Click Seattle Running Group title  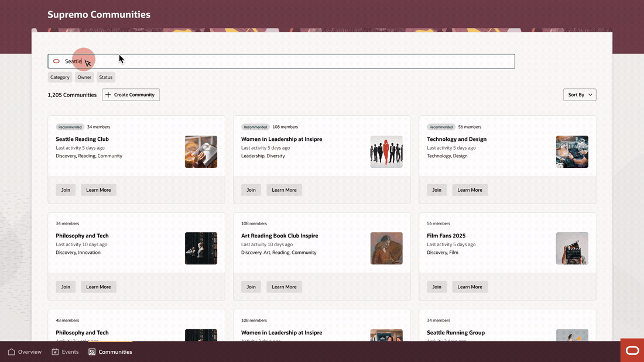coord(455,332)
